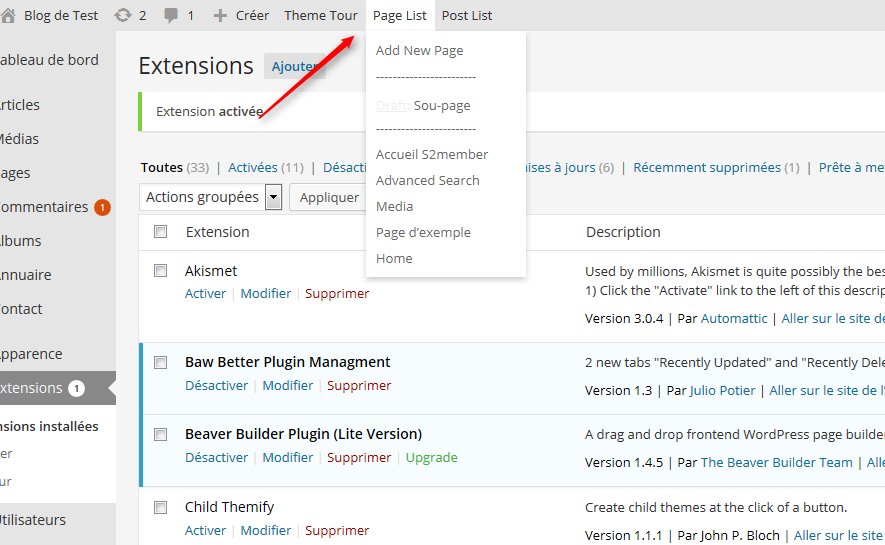The height and width of the screenshot is (545, 885).
Task: Toggle the select-all checkbox in Extension header
Action: pos(161,231)
